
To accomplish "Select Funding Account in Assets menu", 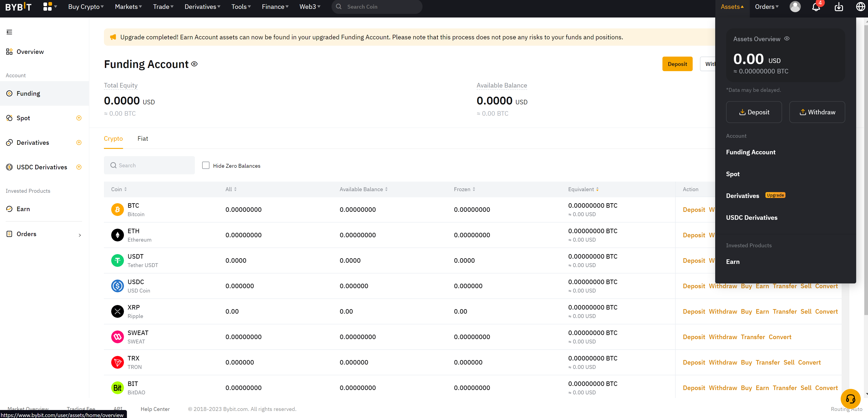I will [x=750, y=152].
